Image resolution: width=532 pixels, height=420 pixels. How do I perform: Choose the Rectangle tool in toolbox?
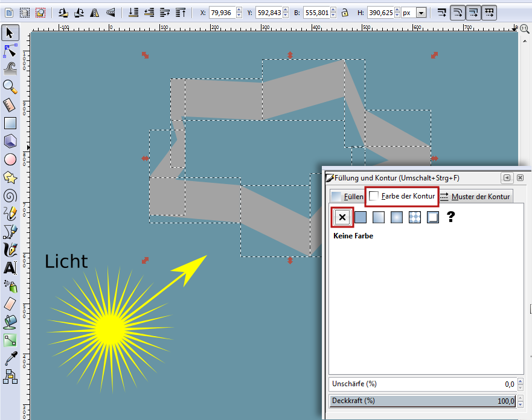(10, 123)
